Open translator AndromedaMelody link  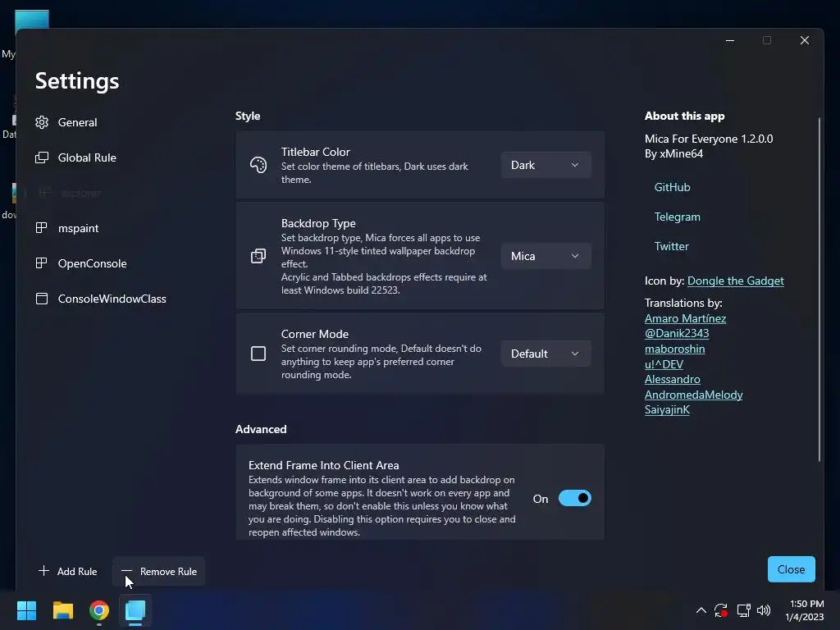[694, 395]
